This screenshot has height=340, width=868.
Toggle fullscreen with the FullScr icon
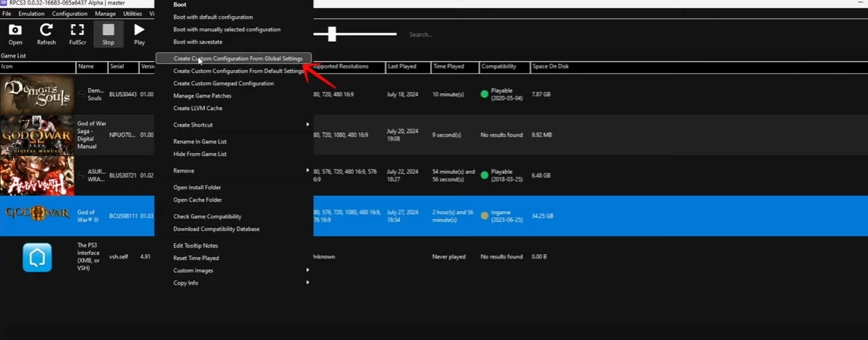(x=77, y=33)
